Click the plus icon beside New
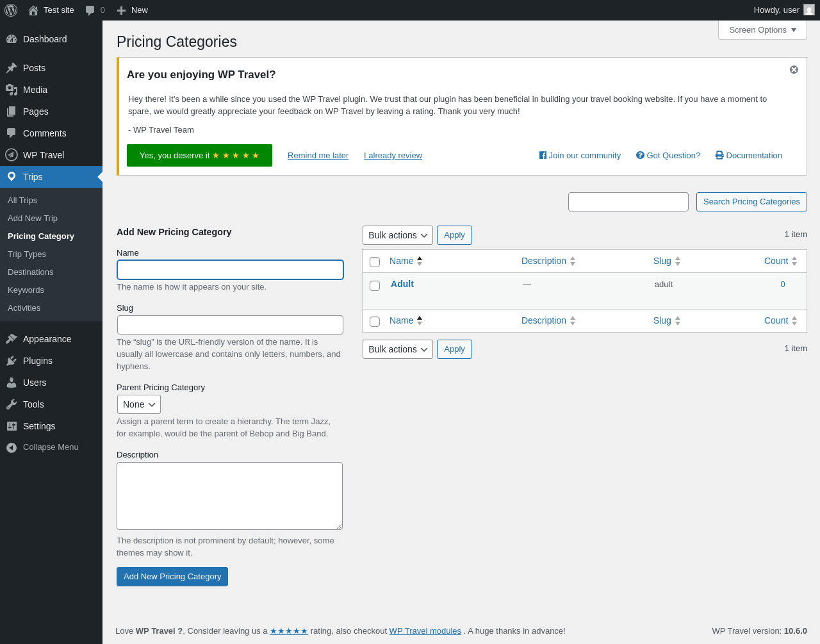 pyautogui.click(x=121, y=10)
